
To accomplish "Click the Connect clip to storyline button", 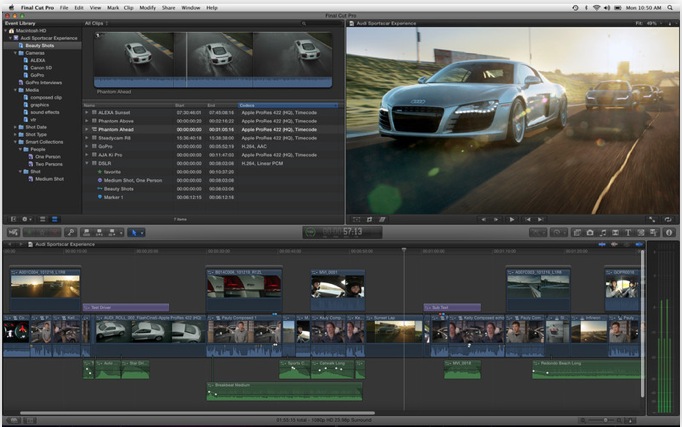I will (x=87, y=233).
